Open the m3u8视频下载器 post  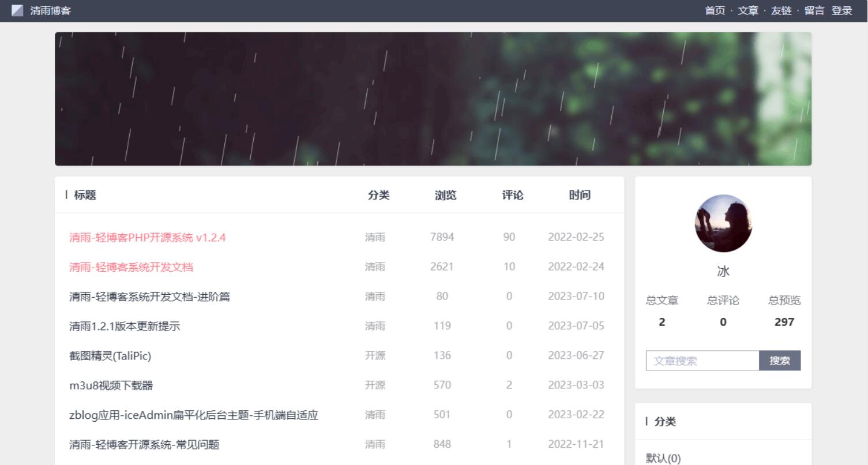[111, 385]
